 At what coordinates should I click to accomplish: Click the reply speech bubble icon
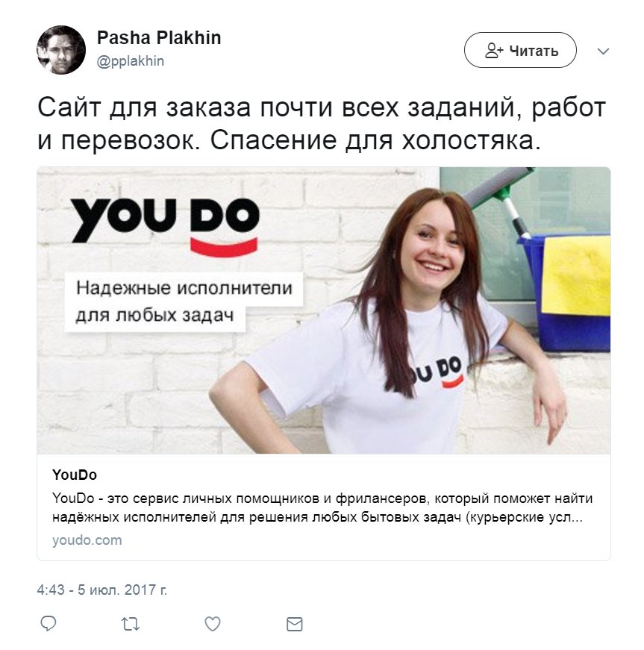point(48,623)
